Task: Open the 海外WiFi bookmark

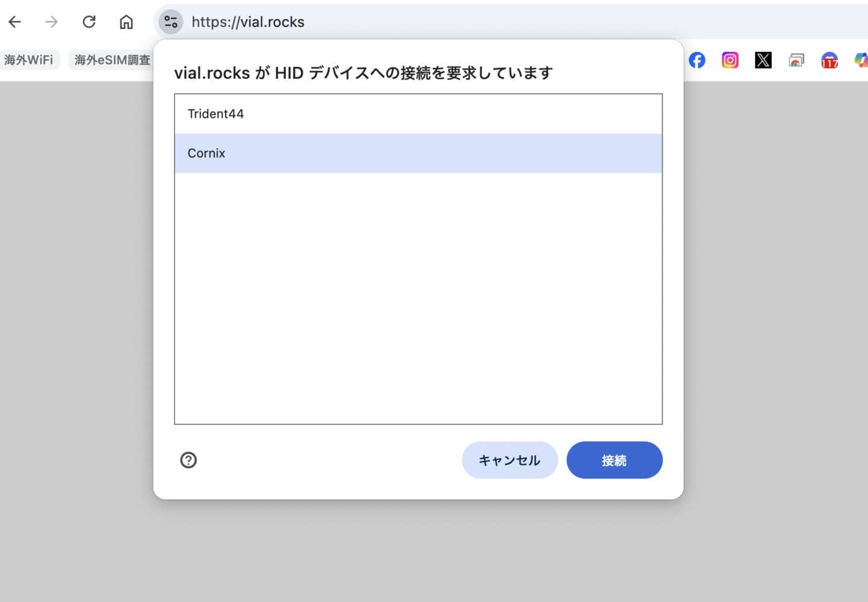Action: pos(28,60)
